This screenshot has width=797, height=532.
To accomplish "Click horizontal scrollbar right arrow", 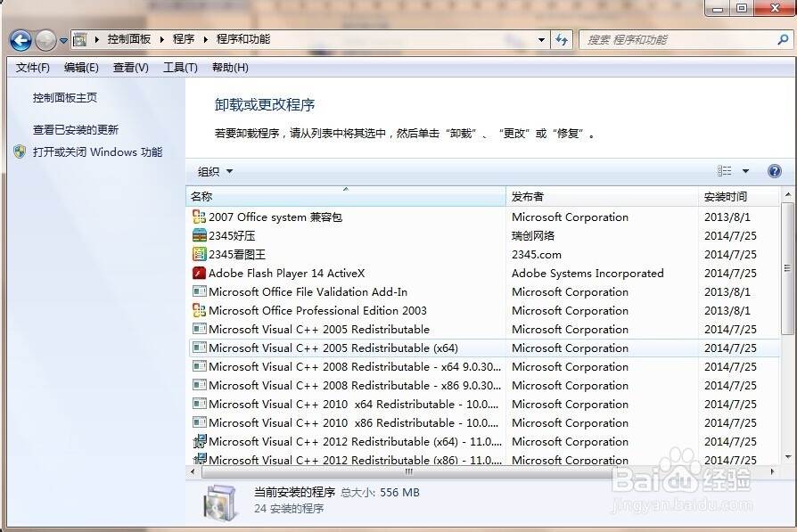I will (773, 472).
